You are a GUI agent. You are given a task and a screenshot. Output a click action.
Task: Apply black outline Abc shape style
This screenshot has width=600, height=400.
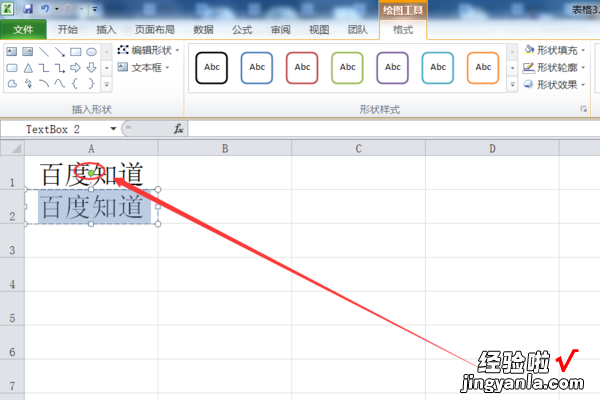pyautogui.click(x=212, y=68)
